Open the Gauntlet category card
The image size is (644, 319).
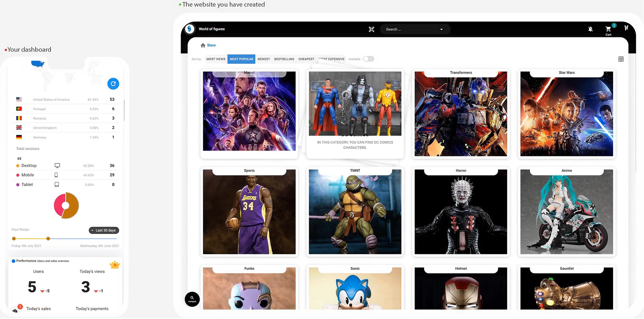567,288
